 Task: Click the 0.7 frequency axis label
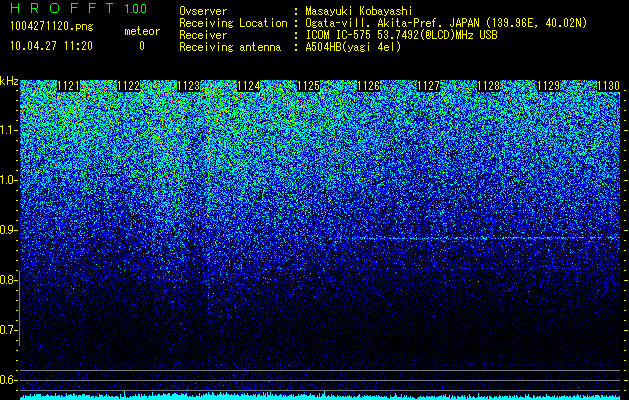click(9, 330)
